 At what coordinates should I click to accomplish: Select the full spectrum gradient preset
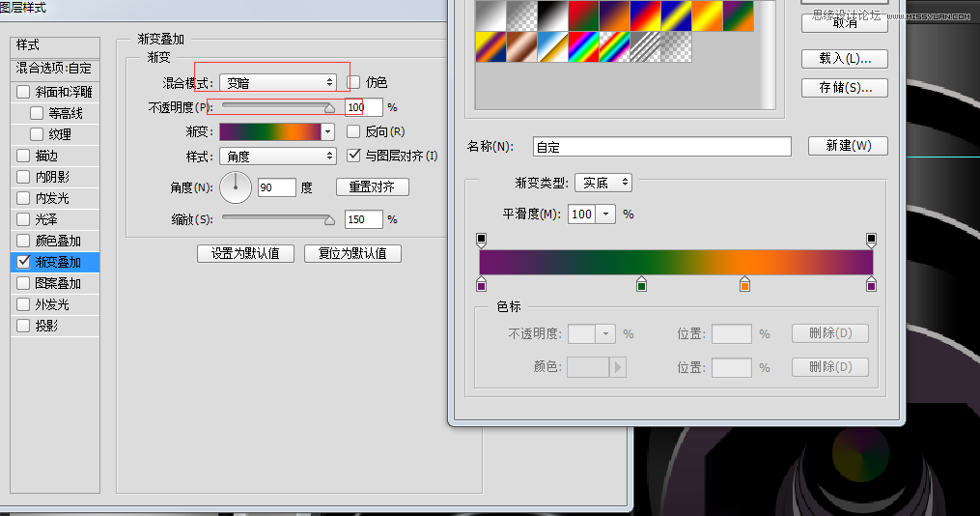tap(584, 47)
